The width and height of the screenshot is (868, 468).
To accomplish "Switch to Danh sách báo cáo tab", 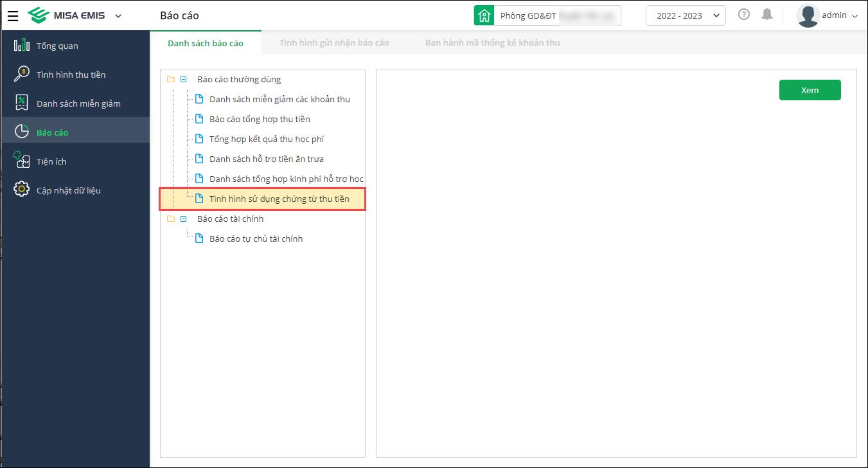I will 206,43.
